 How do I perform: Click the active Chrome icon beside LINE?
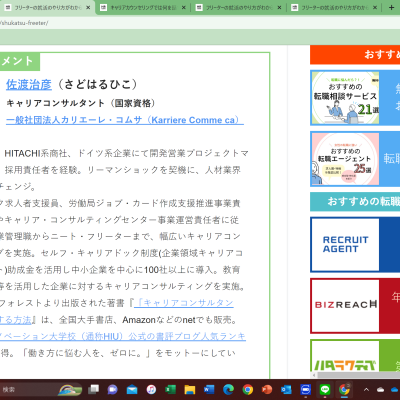pos(344,389)
